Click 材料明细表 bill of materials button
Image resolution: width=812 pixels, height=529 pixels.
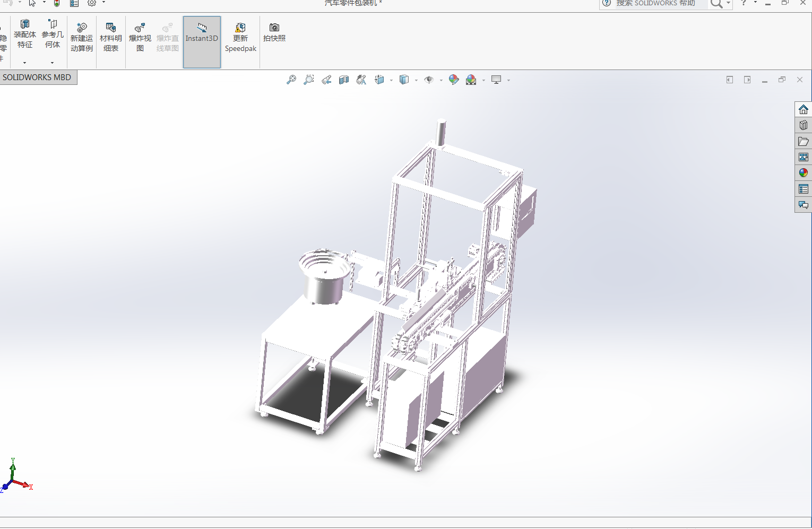110,37
